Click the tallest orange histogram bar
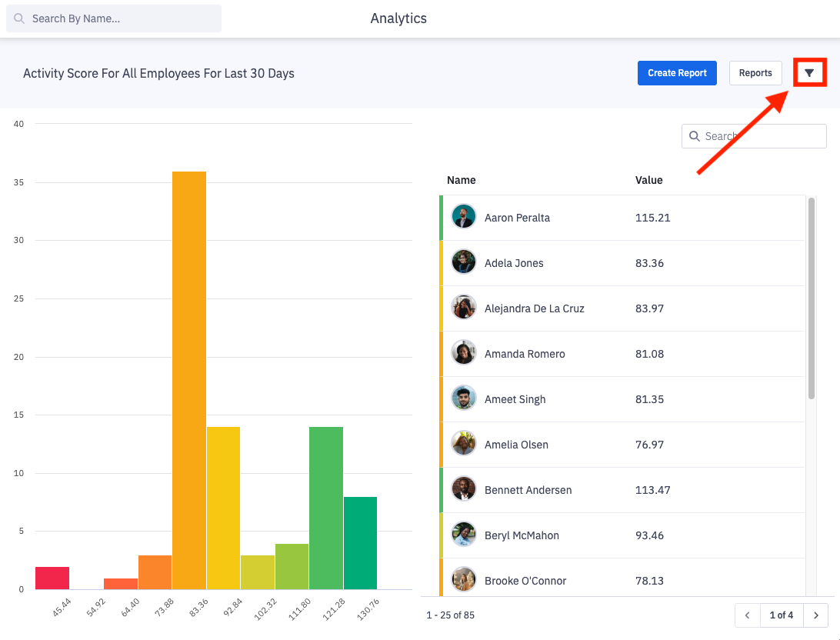Screen dimensions: 840x640 (x=189, y=381)
